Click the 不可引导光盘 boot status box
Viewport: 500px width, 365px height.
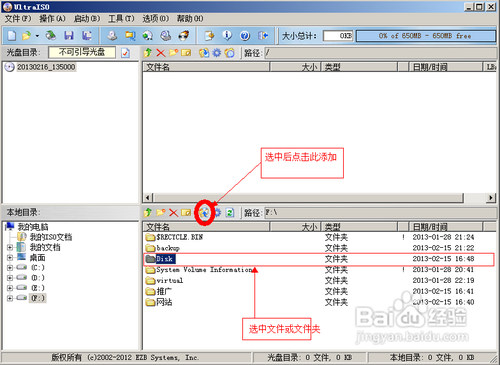[82, 52]
